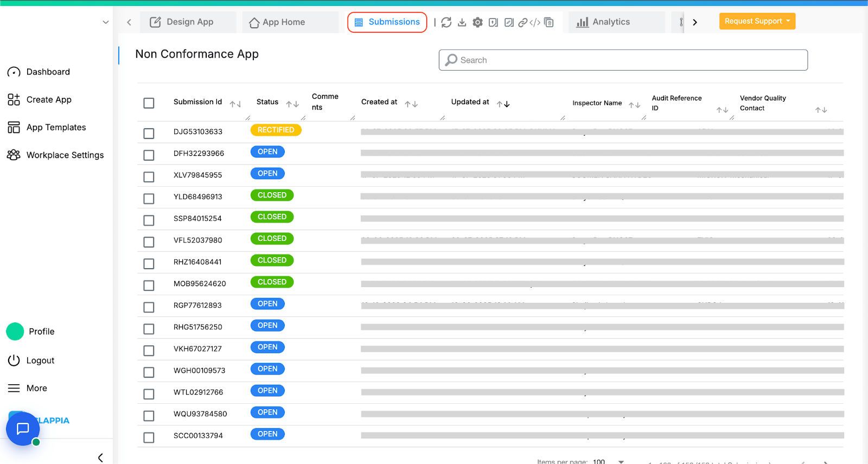Image resolution: width=868 pixels, height=464 pixels.
Task: Click the CLOSED badge for YLD68496913
Action: tap(272, 195)
